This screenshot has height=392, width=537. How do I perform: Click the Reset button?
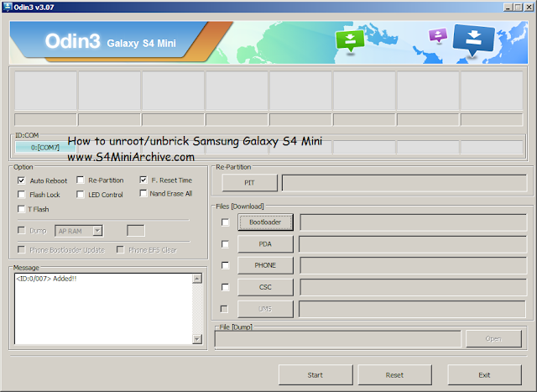coord(395,375)
